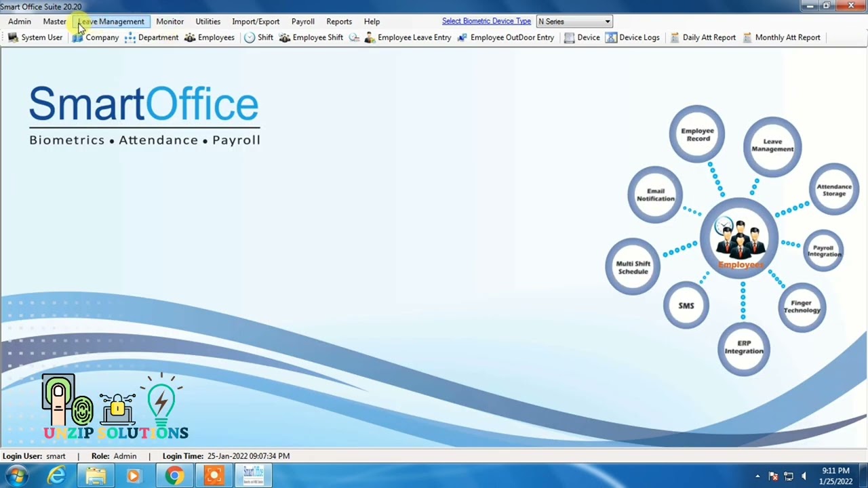Expand the N Series device type dropdown
Image resolution: width=868 pixels, height=488 pixels.
pos(608,22)
